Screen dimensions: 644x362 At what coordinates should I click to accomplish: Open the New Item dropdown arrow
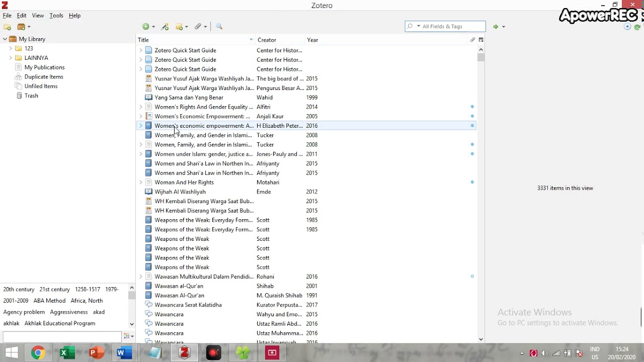pos(153,27)
